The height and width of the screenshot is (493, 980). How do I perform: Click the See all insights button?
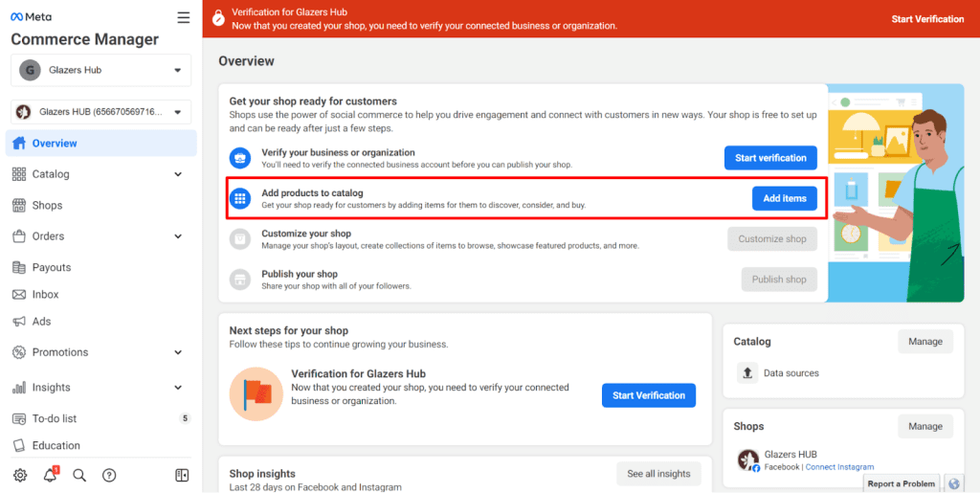(x=658, y=474)
